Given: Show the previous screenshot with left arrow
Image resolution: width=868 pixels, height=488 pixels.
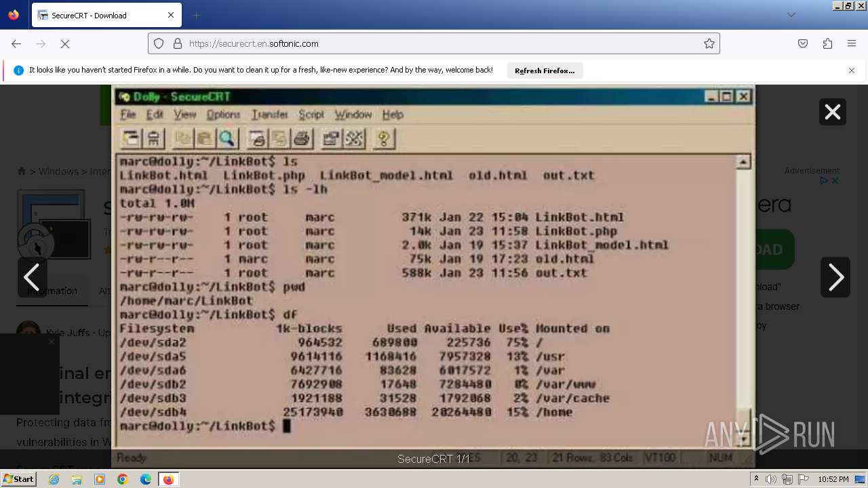Looking at the screenshot, I should (x=32, y=277).
